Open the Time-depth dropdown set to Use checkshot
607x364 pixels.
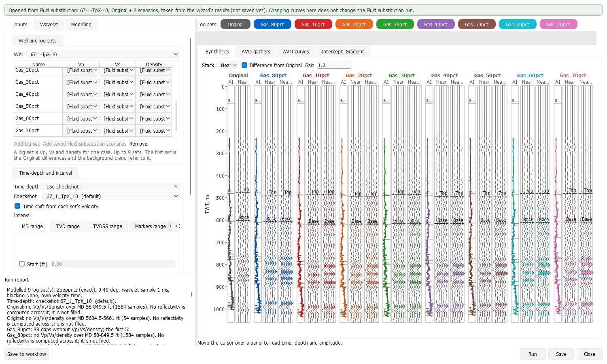pos(110,186)
